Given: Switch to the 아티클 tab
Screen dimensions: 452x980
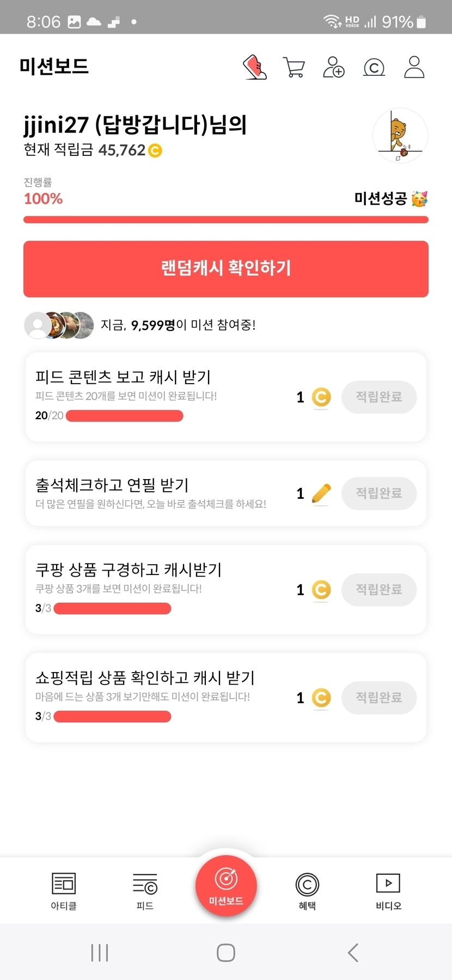Looking at the screenshot, I should pos(64,891).
